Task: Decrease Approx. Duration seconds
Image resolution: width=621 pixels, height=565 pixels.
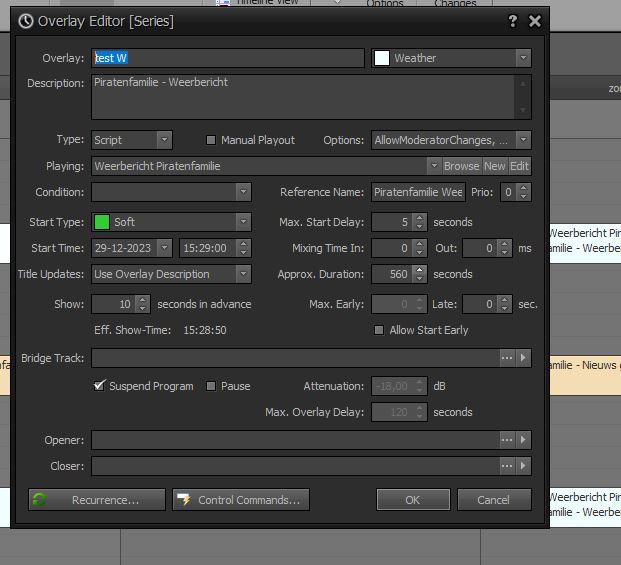Action: 419,278
